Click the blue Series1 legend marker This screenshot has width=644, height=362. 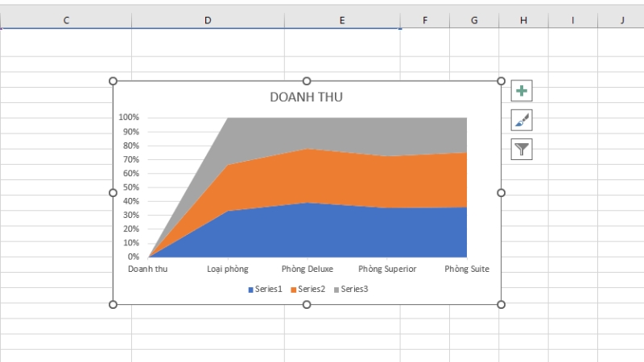pyautogui.click(x=251, y=289)
